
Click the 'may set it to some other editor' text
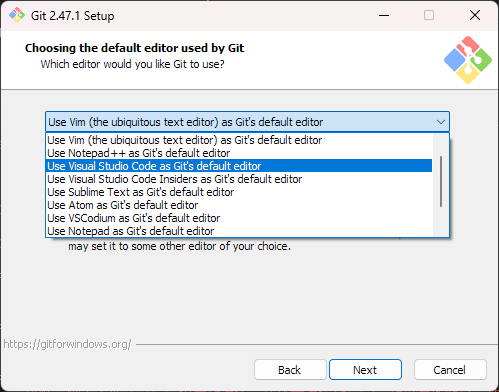(x=179, y=246)
